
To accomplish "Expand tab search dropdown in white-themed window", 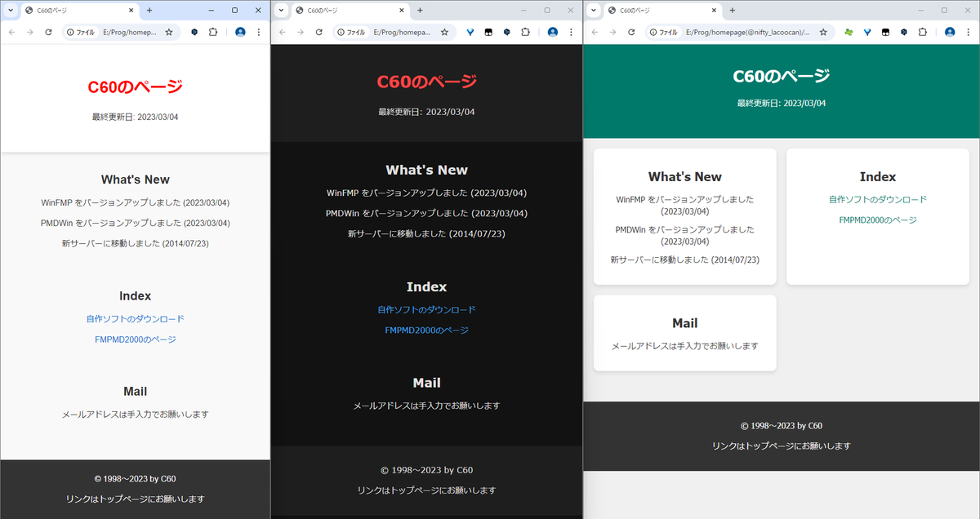I will pyautogui.click(x=10, y=10).
